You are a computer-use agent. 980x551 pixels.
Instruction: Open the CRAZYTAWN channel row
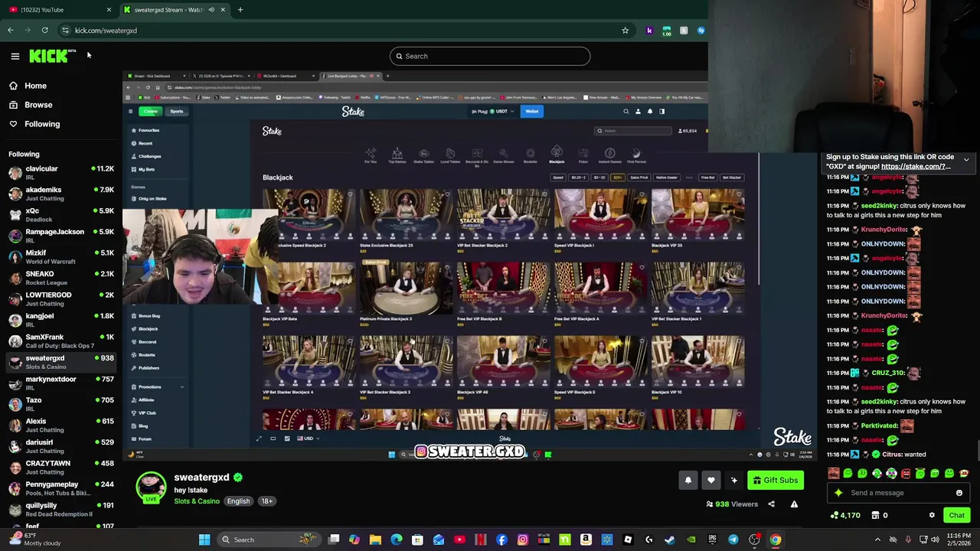point(61,468)
